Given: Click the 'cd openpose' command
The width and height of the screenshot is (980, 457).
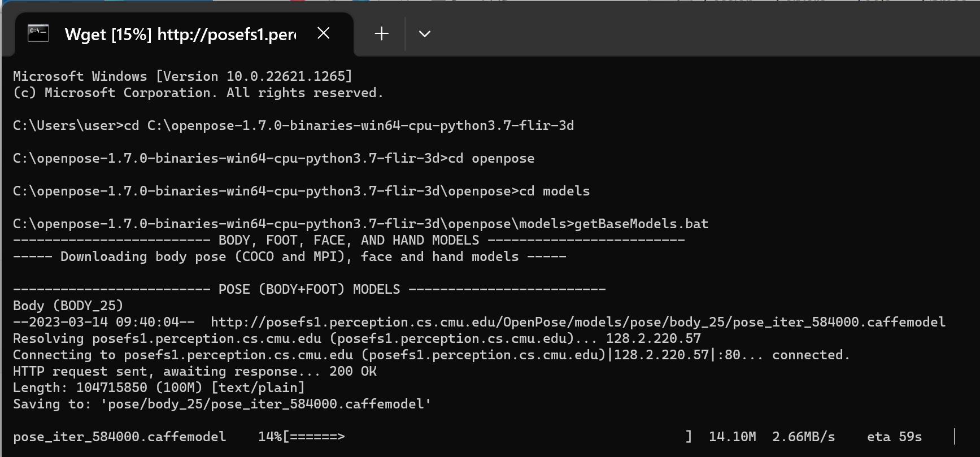Looking at the screenshot, I should 491,158.
